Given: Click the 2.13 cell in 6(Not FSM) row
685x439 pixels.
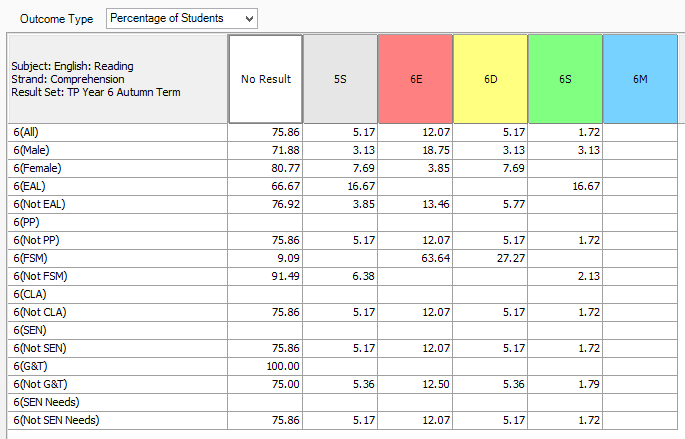Looking at the screenshot, I should (565, 276).
